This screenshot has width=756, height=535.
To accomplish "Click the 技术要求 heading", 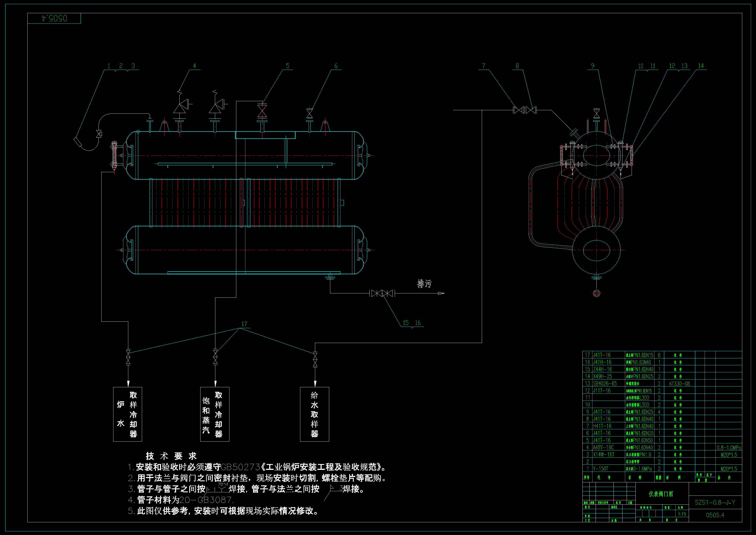I will (x=171, y=456).
